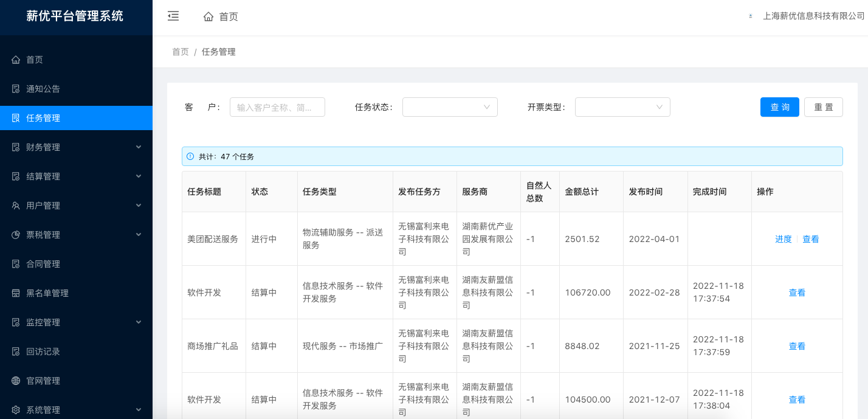Click the 首页 breadcrumb link

pyautogui.click(x=181, y=52)
